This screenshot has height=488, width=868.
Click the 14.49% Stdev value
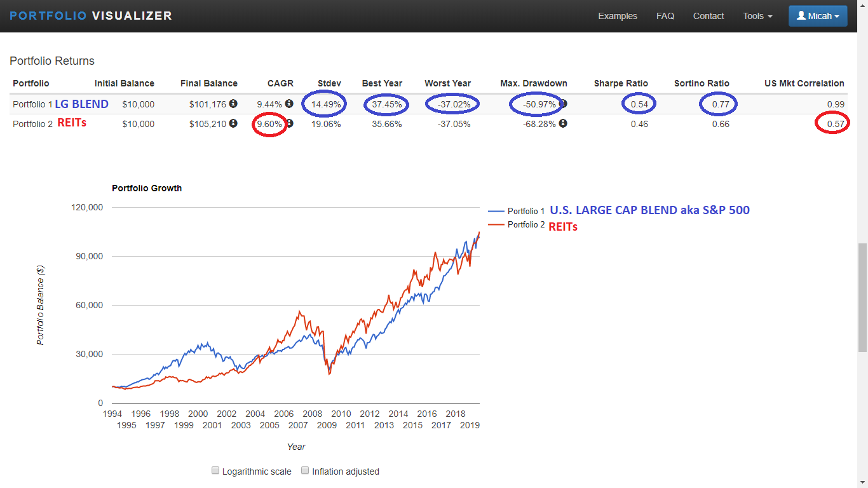click(326, 104)
